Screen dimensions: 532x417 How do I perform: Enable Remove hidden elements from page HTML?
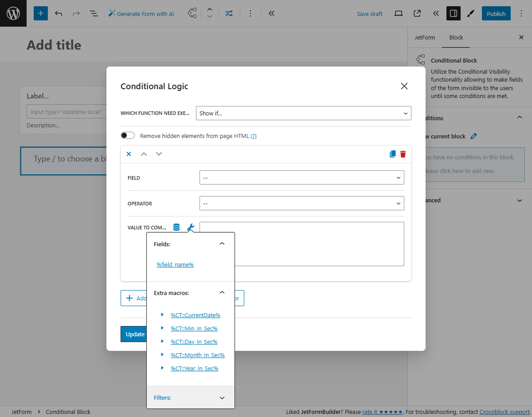[x=127, y=135]
